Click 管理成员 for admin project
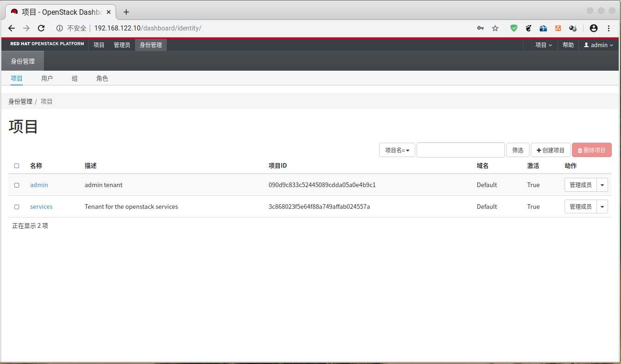The height and width of the screenshot is (364, 621). point(581,185)
